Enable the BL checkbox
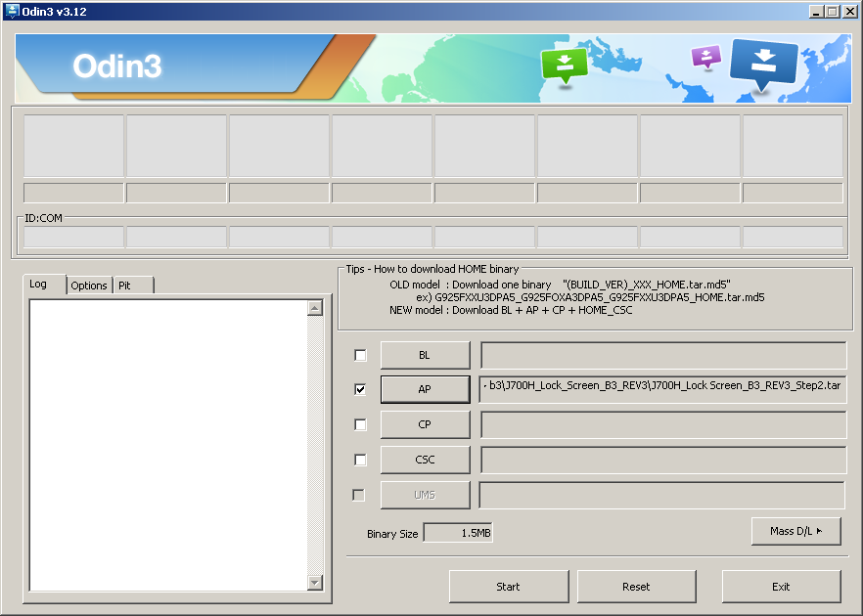This screenshot has height=616, width=863. [x=360, y=355]
